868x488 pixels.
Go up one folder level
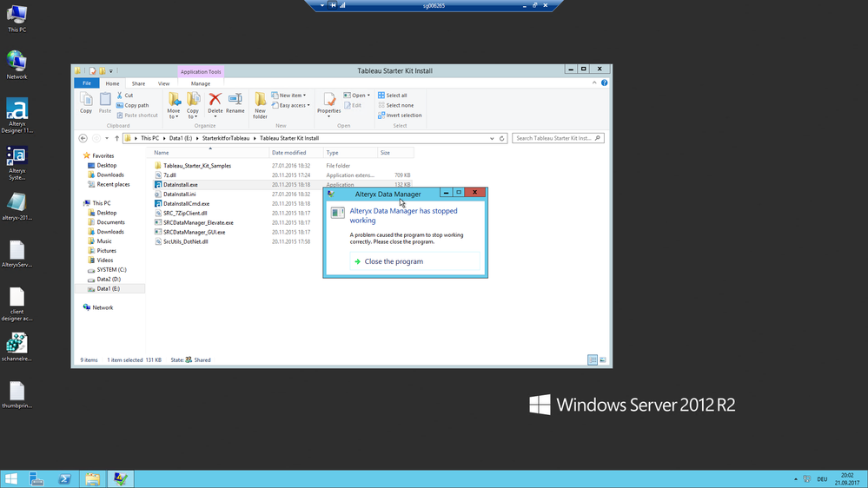pyautogui.click(x=116, y=138)
